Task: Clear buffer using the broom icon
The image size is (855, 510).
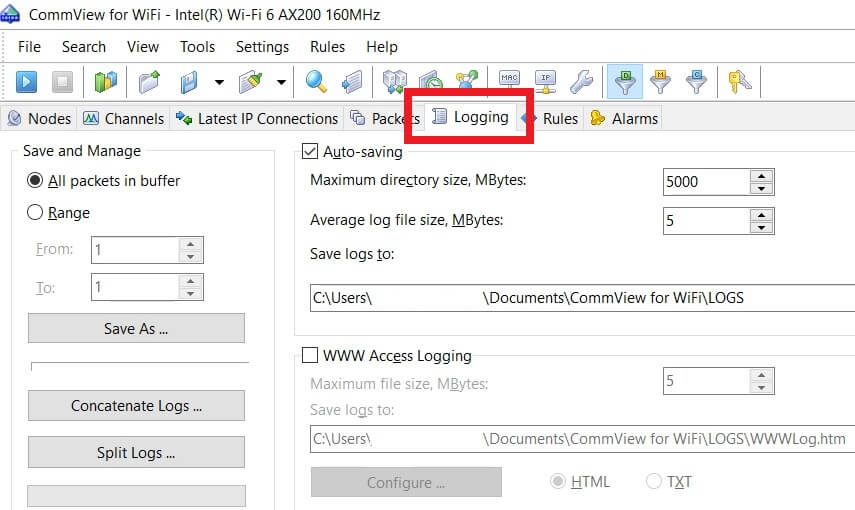Action: (x=251, y=82)
